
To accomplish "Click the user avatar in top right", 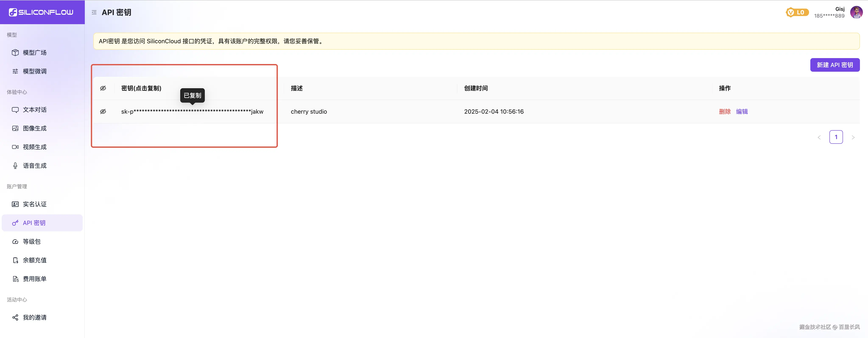I will [856, 13].
